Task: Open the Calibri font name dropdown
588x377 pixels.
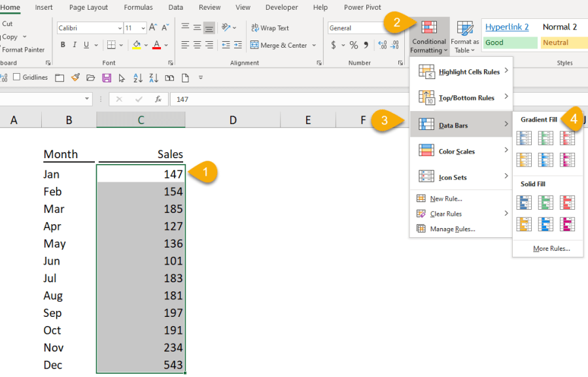Action: (119, 28)
